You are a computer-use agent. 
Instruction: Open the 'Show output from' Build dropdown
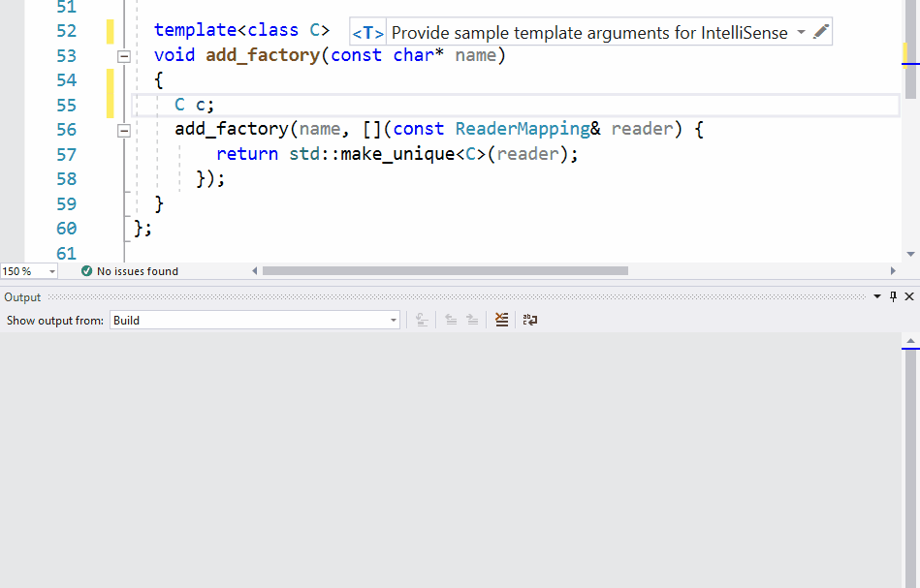coord(255,320)
